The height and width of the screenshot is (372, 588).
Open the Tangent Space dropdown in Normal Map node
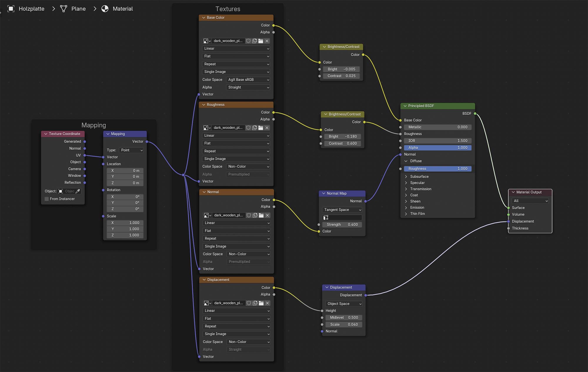[x=342, y=210]
